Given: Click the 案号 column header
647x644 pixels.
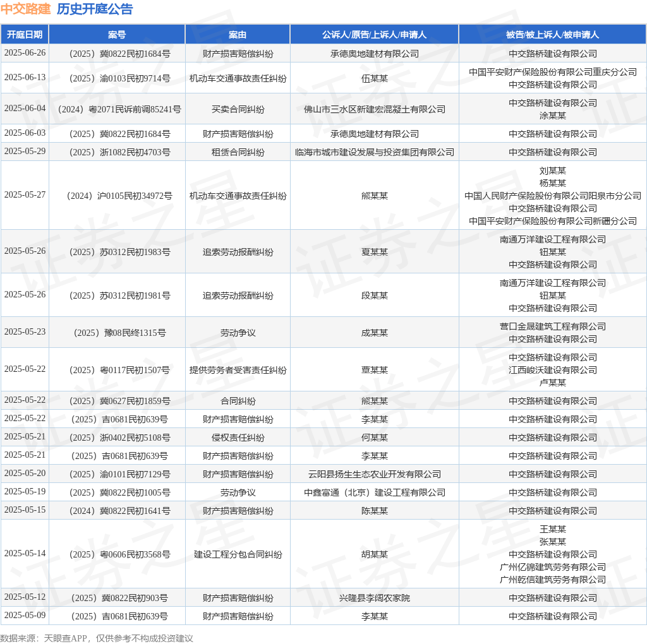Looking at the screenshot, I should click(117, 35).
